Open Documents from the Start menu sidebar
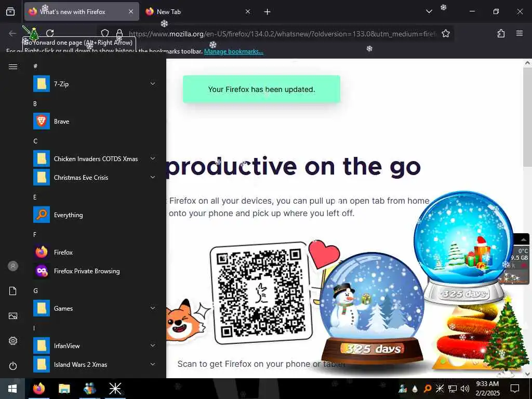The width and height of the screenshot is (532, 399). [13, 291]
